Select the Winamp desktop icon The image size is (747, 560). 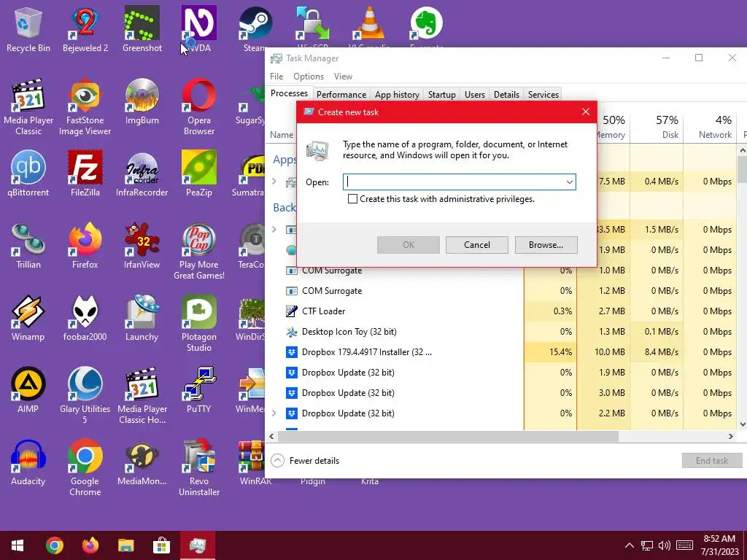pyautogui.click(x=28, y=318)
